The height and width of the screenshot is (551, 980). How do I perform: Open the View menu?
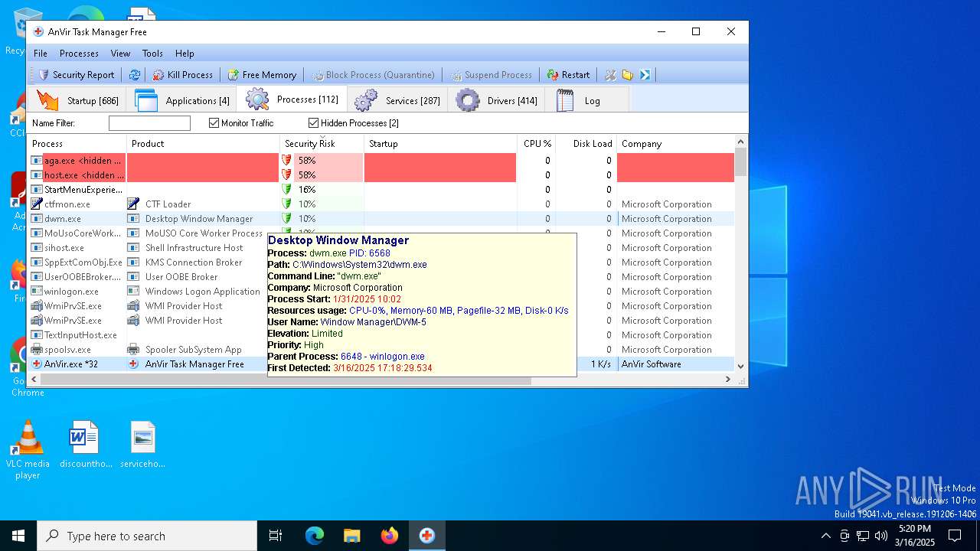click(x=120, y=54)
